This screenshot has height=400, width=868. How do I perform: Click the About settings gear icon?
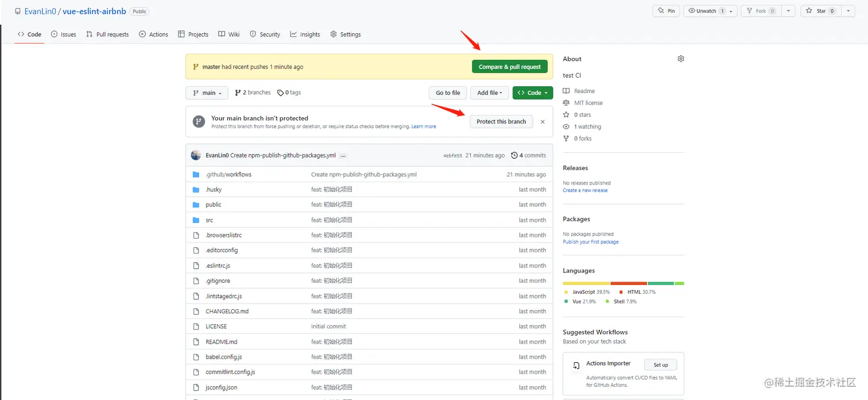(681, 59)
